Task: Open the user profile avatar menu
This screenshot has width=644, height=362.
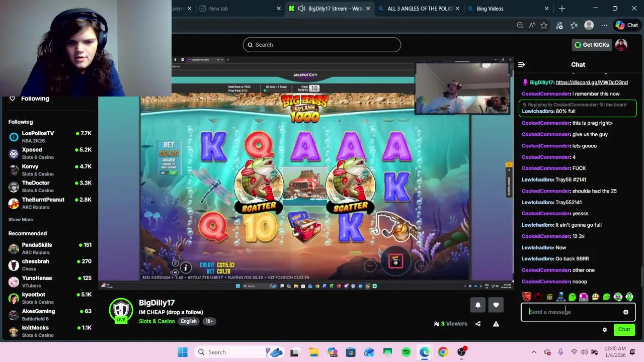Action: (x=621, y=45)
